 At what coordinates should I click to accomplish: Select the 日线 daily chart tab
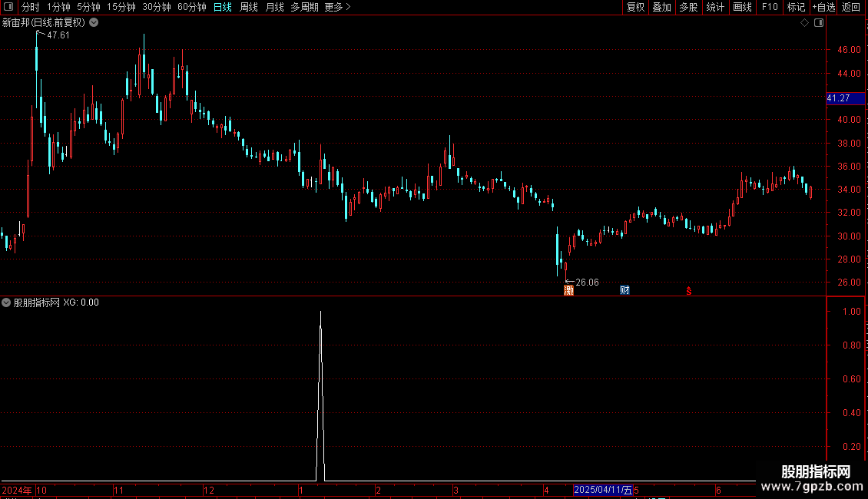pyautogui.click(x=223, y=7)
